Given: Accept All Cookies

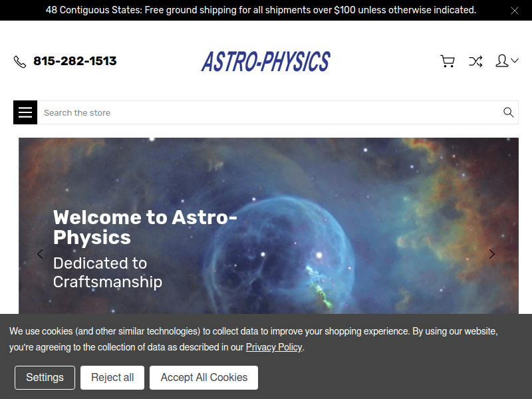Looking at the screenshot, I should (x=203, y=377).
